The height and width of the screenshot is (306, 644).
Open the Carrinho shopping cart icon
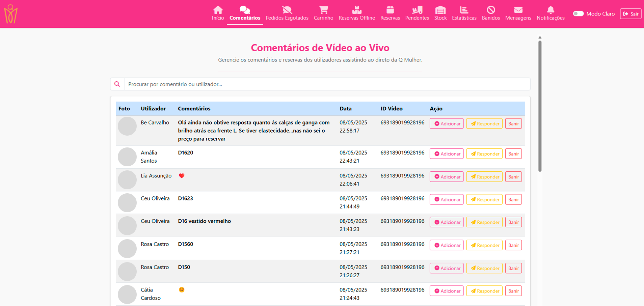tap(323, 10)
